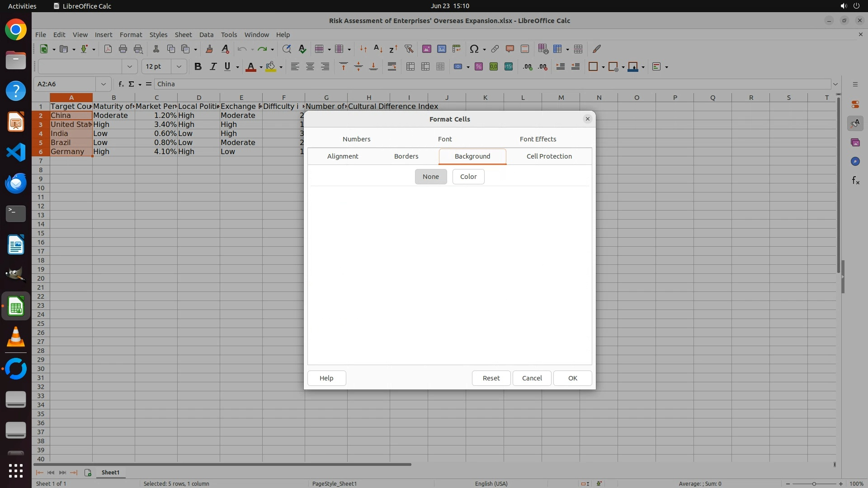Select the None background option

(x=430, y=177)
